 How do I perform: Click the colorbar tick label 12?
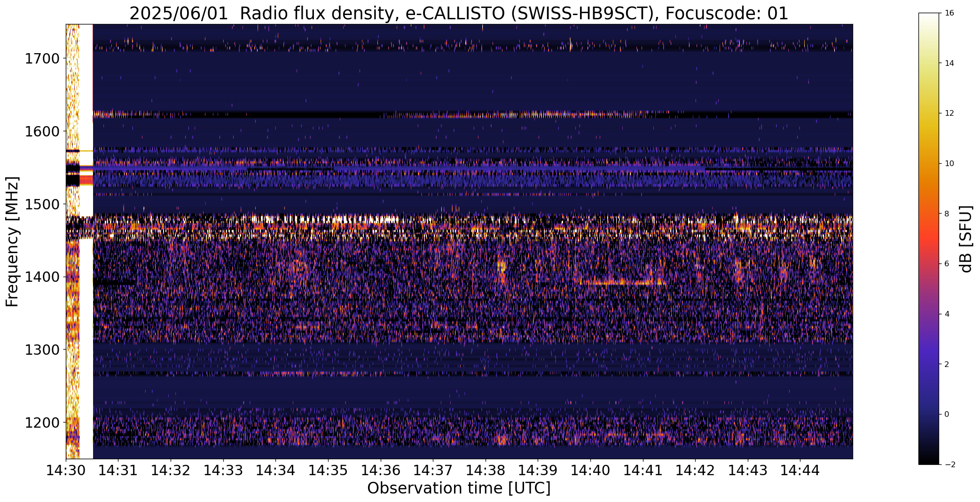tap(949, 113)
